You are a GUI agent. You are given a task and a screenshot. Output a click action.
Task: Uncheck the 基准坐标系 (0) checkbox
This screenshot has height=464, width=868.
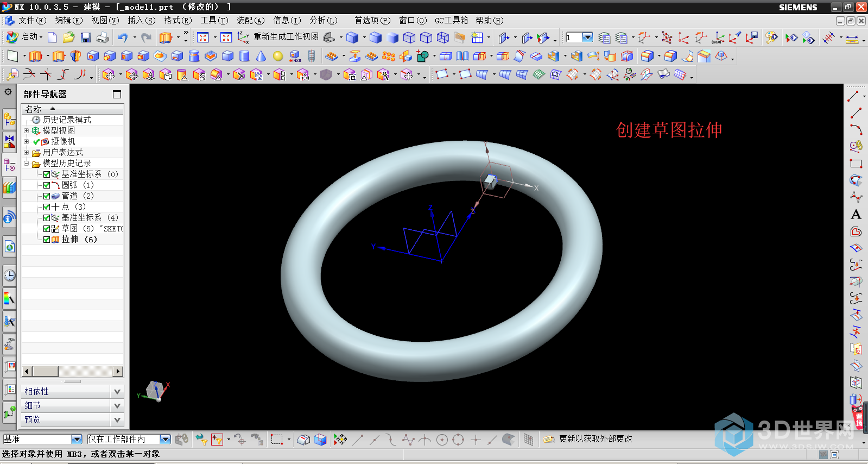click(x=47, y=174)
